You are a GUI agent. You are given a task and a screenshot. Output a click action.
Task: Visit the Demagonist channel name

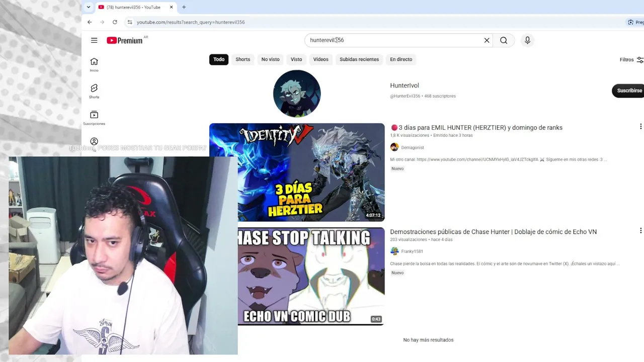[413, 147]
